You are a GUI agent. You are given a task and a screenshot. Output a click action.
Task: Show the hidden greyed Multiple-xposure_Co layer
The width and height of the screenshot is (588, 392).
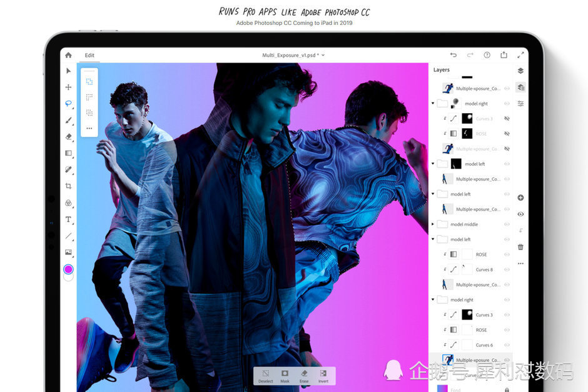pos(507,149)
